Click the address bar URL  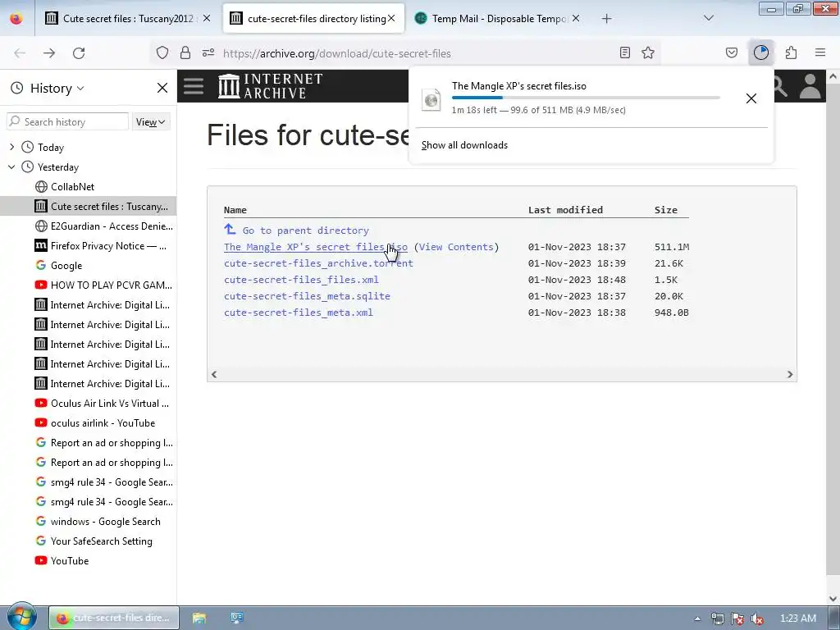pos(337,53)
